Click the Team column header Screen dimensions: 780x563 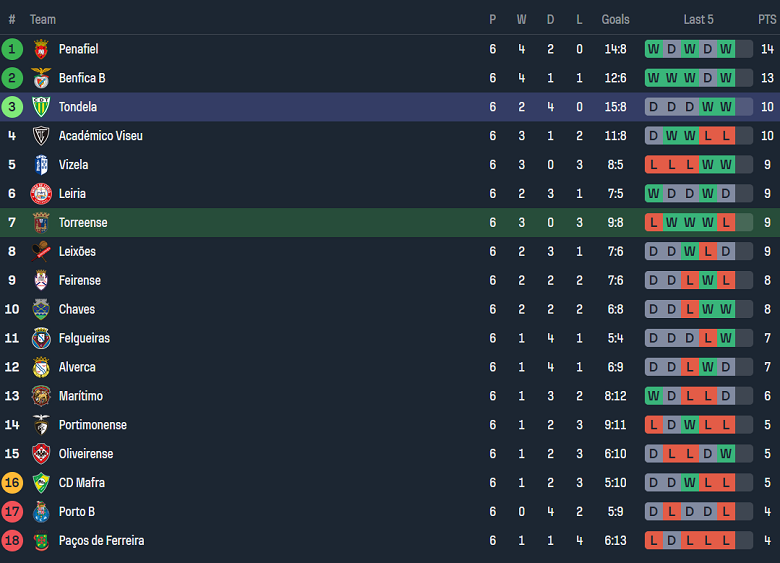pyautogui.click(x=43, y=19)
